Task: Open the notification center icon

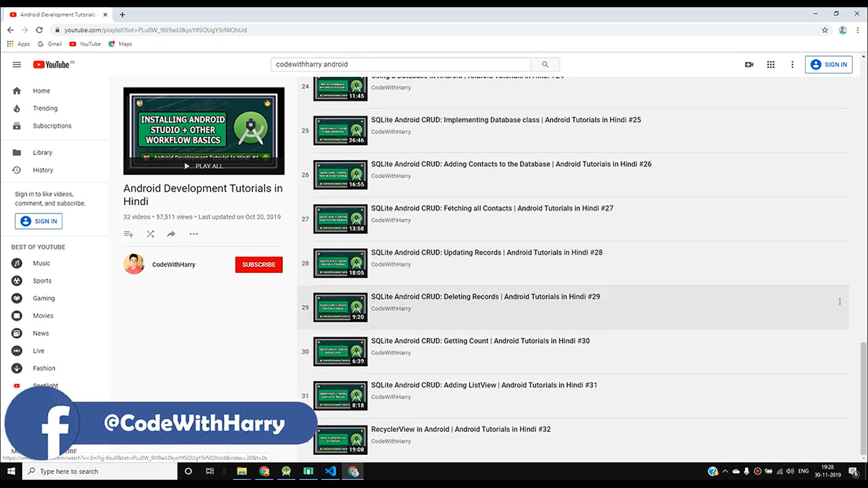Action: (x=854, y=472)
